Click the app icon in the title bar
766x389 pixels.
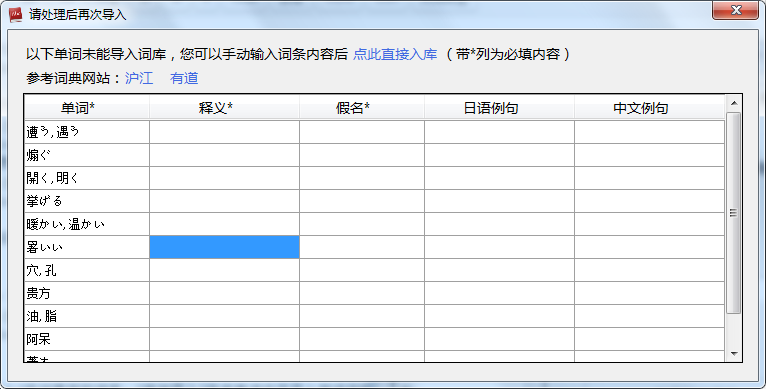(16, 15)
